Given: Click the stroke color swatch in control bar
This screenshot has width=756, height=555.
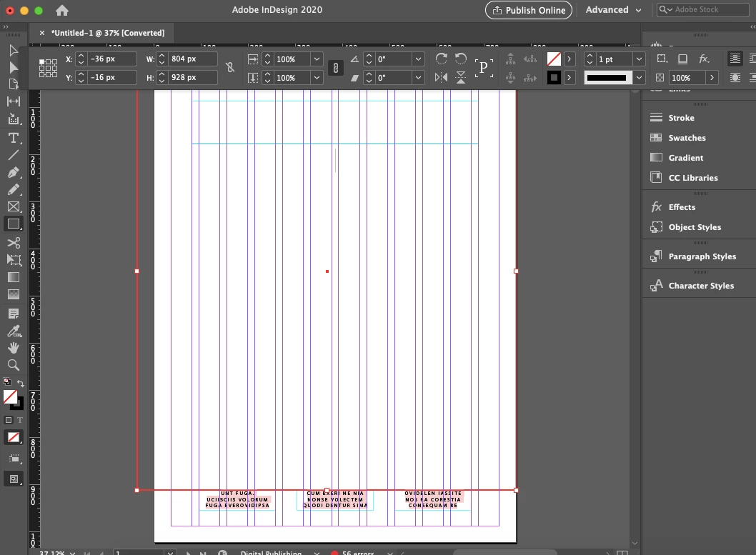Looking at the screenshot, I should click(554, 78).
